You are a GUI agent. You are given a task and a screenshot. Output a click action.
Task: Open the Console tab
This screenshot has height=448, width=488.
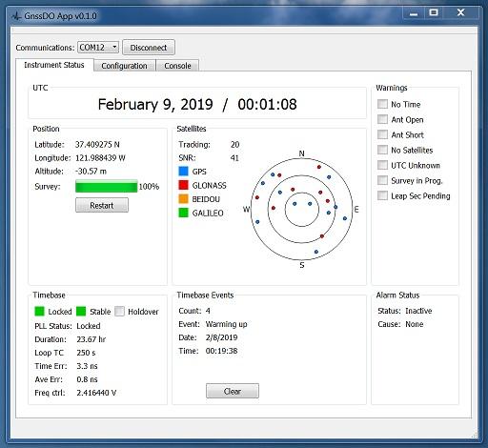177,66
